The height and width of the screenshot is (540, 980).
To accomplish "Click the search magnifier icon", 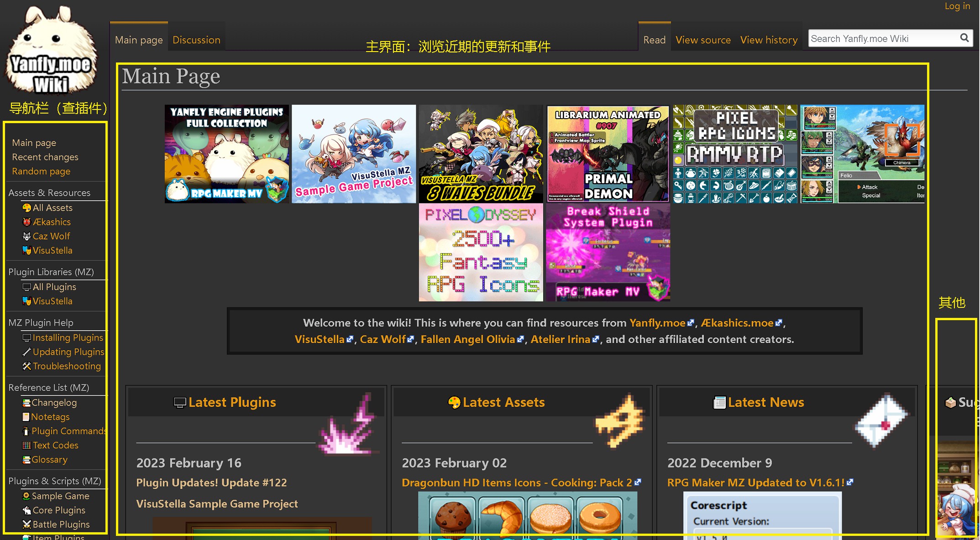I will 964,38.
